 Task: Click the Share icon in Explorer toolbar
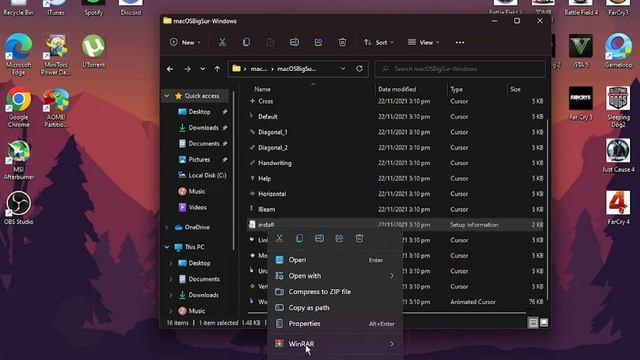pyautogui.click(x=318, y=42)
